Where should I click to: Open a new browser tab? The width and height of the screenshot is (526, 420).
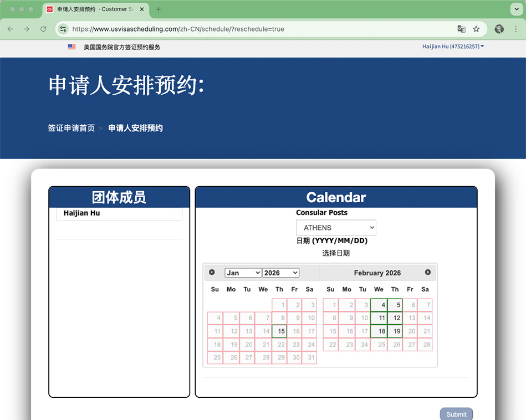pos(159,9)
